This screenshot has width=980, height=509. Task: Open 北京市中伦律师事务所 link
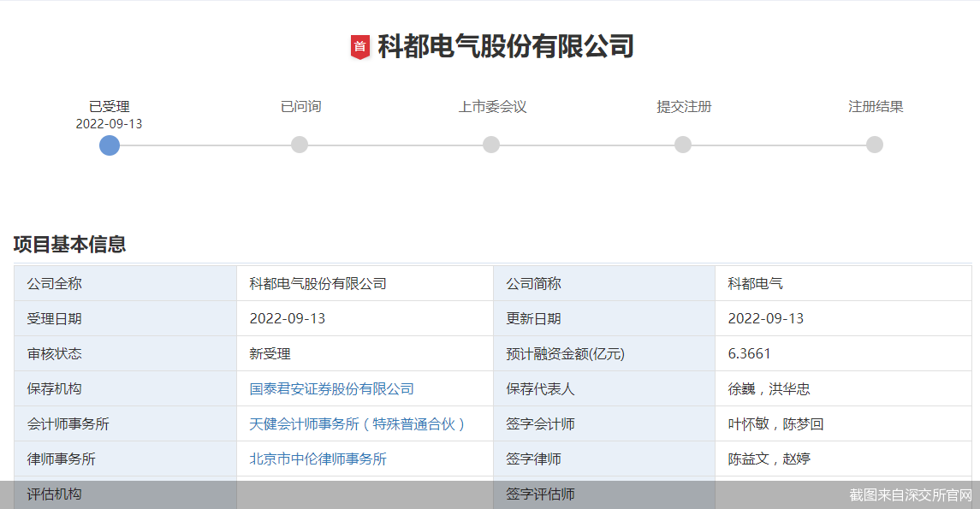tap(318, 459)
